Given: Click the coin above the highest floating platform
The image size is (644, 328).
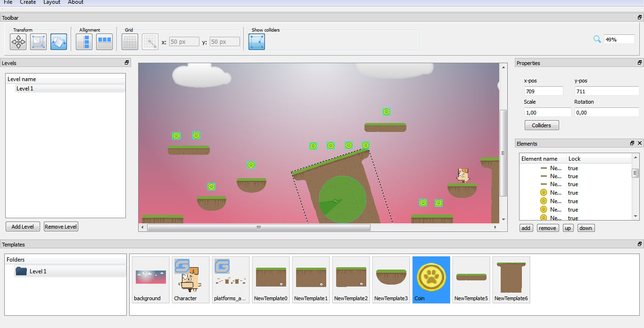Looking at the screenshot, I should pos(386,112).
